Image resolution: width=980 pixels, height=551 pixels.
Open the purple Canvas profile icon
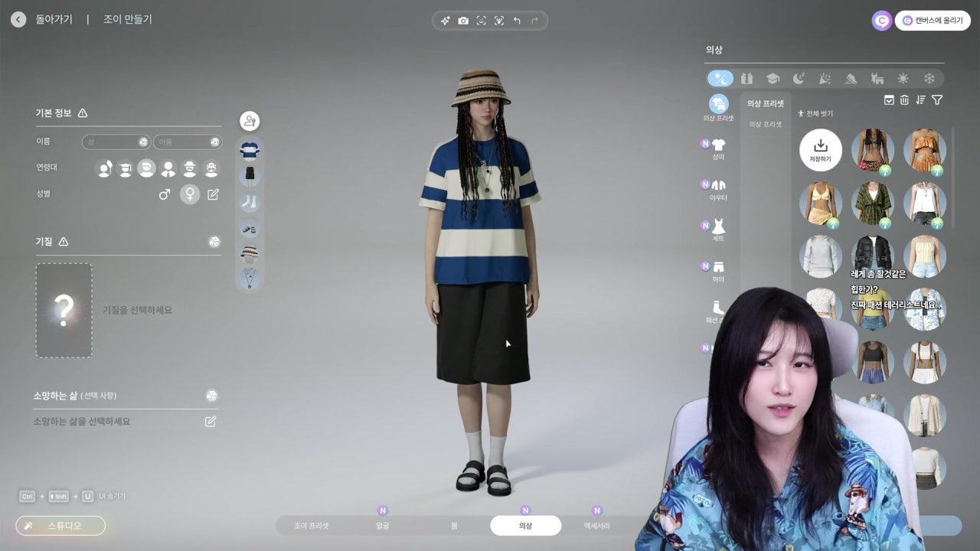tap(882, 21)
